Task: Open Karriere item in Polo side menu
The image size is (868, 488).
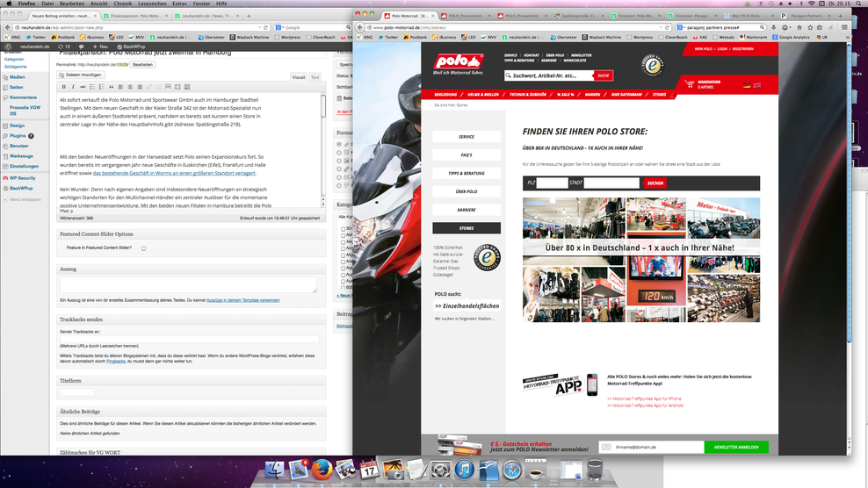Action: click(467, 210)
